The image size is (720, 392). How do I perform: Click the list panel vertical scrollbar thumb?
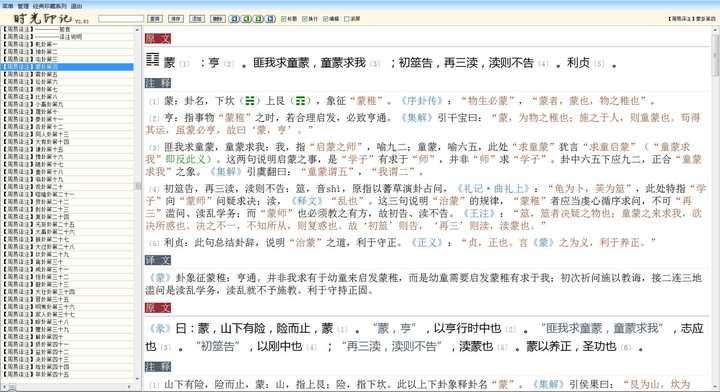137,186
